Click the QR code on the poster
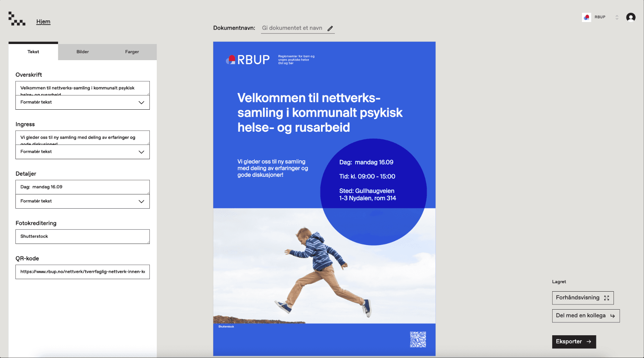 (x=418, y=339)
